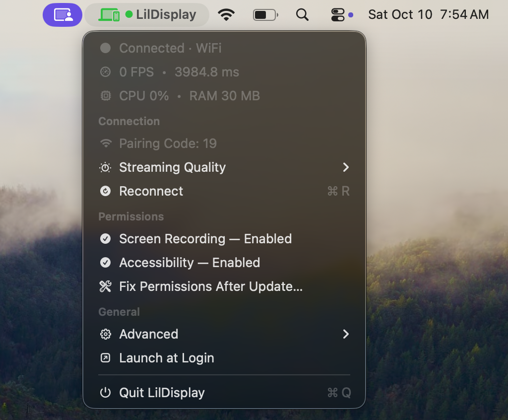This screenshot has height=420, width=508.
Task: Click the CPU 0% · RAM 30 MB row
Action: pos(224,96)
